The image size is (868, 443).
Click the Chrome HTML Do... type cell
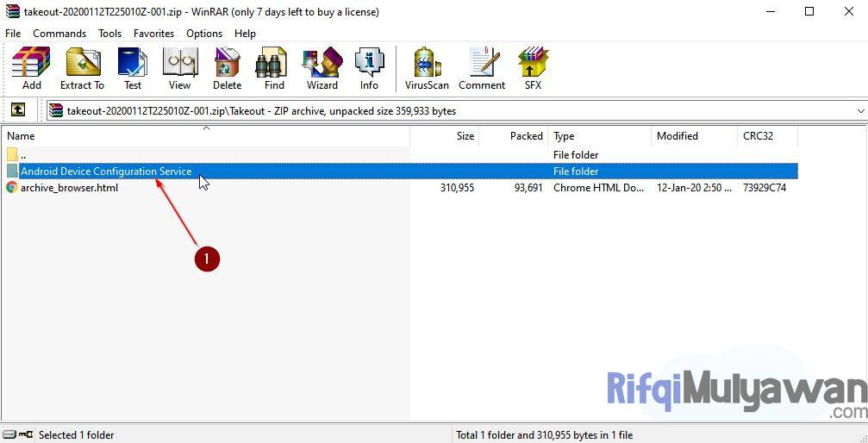click(x=599, y=188)
